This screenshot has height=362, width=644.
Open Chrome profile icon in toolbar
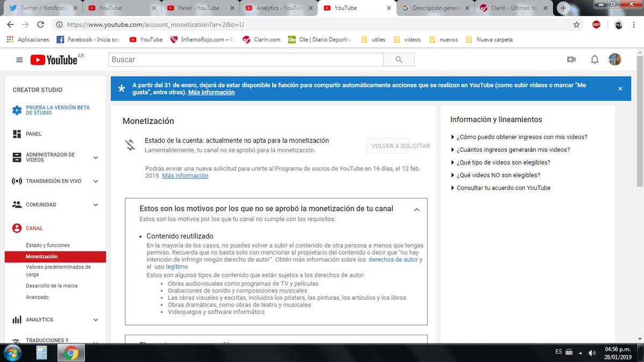point(618,25)
